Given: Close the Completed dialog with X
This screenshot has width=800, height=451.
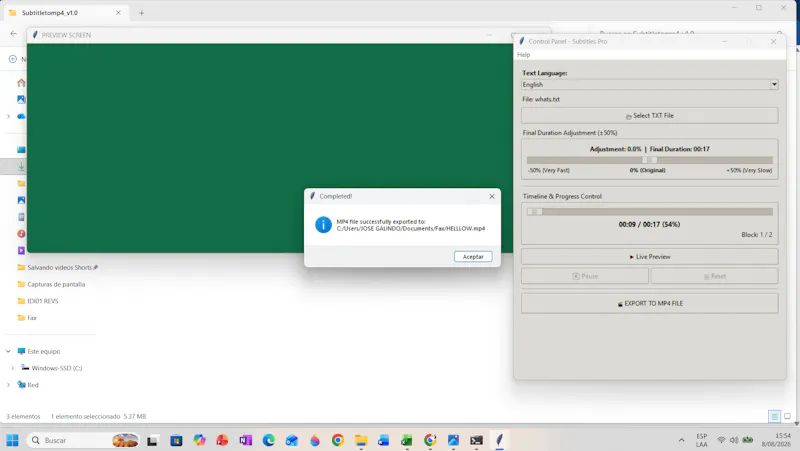Looking at the screenshot, I should [492, 196].
